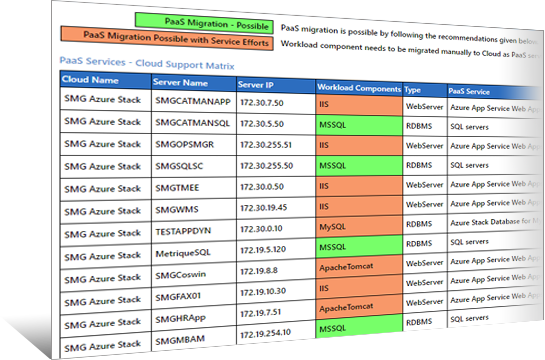Select server name SMGFAX01

pyautogui.click(x=178, y=296)
